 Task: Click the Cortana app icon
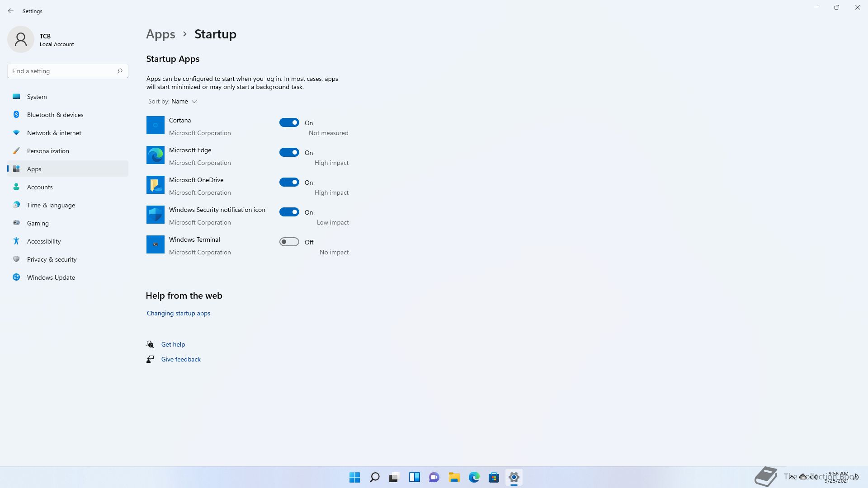click(x=155, y=125)
